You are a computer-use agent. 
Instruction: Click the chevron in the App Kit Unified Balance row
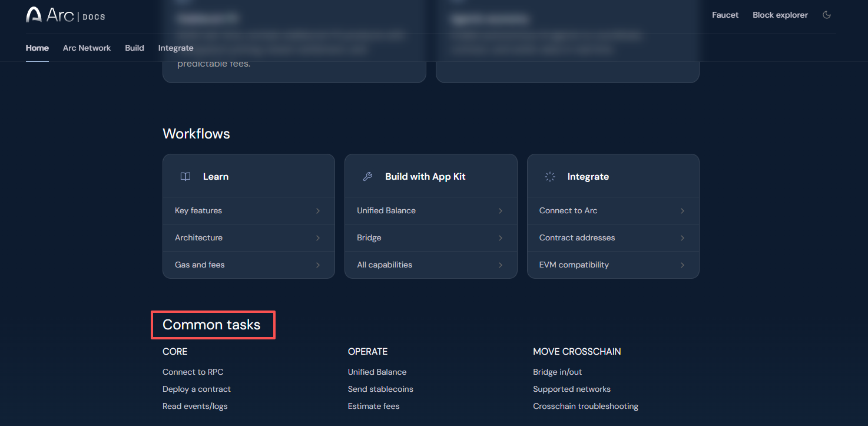click(x=501, y=210)
